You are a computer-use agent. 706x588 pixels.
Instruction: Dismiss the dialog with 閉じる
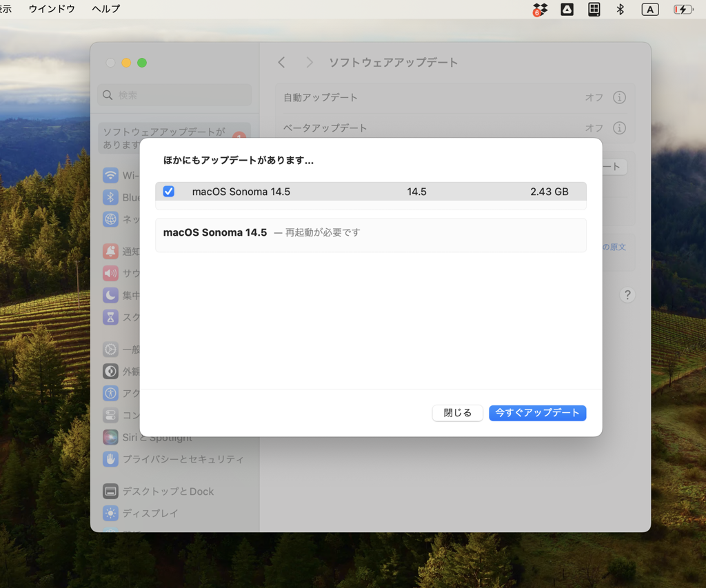tap(457, 412)
